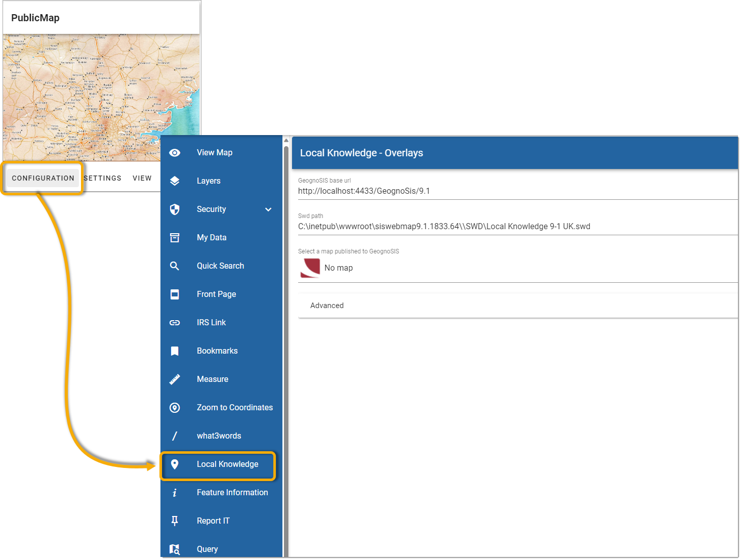Expand the Security submenu chevron
The width and height of the screenshot is (741, 560).
(x=268, y=209)
